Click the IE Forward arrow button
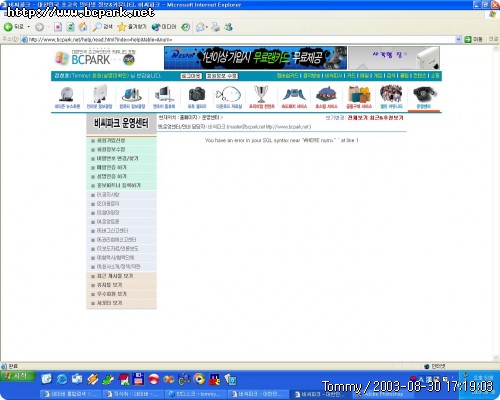500x400 pixels. [39, 27]
